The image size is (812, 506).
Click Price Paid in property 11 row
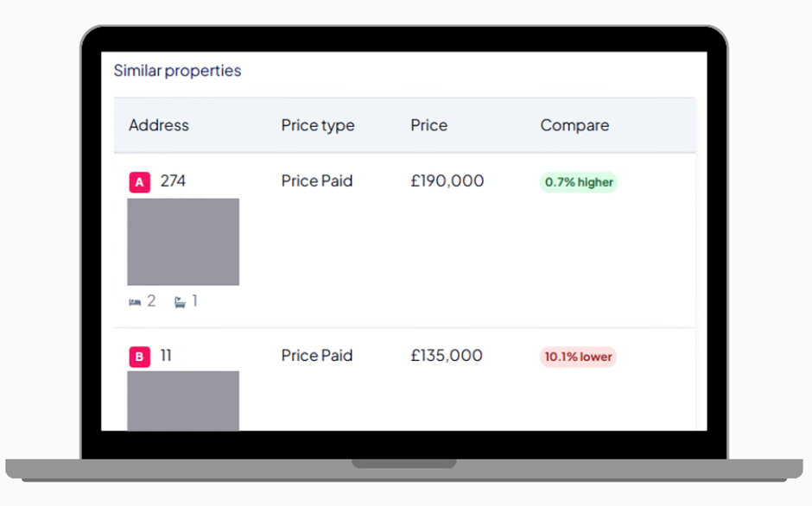pyautogui.click(x=317, y=356)
